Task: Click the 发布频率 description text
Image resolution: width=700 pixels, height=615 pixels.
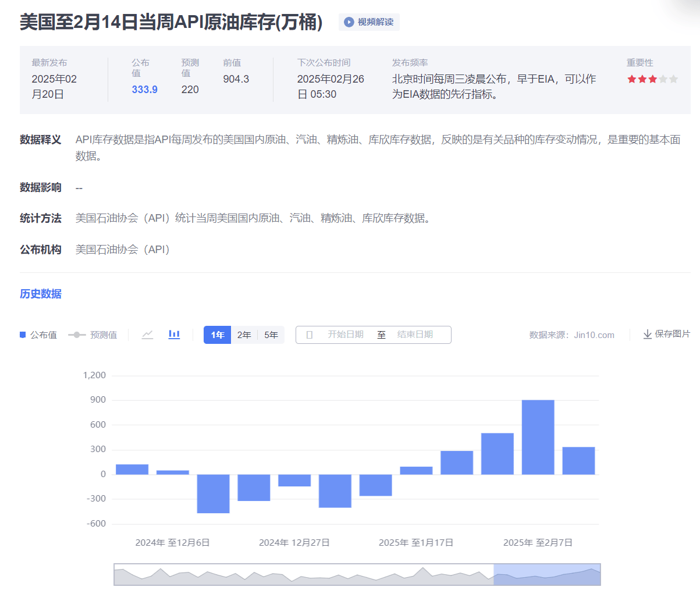Action: pyautogui.click(x=494, y=87)
